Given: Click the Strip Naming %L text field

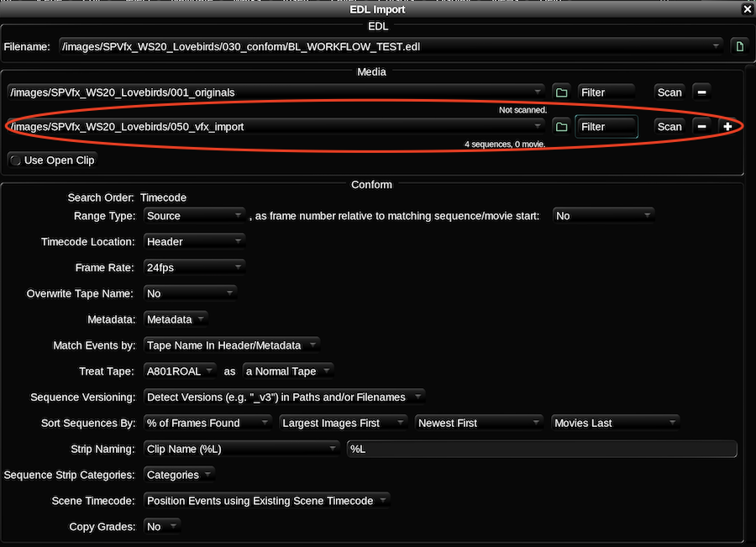Looking at the screenshot, I should tap(542, 450).
